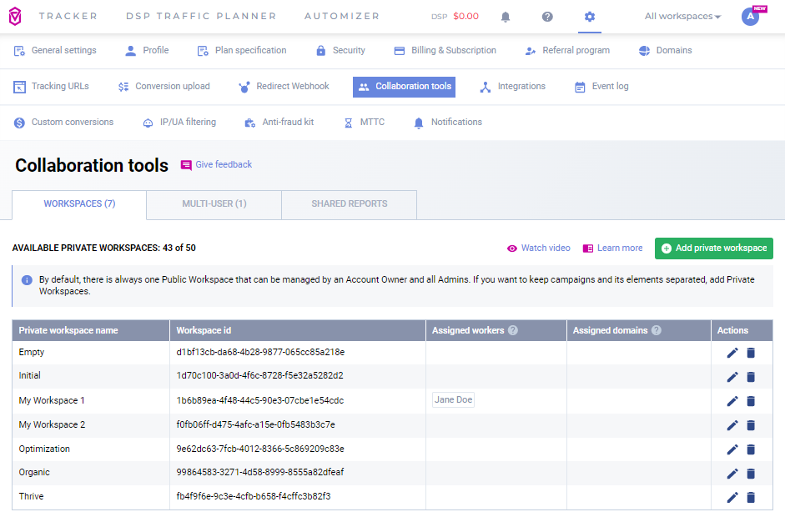The height and width of the screenshot is (532, 785).
Task: Click the settings gear icon
Action: tap(590, 17)
